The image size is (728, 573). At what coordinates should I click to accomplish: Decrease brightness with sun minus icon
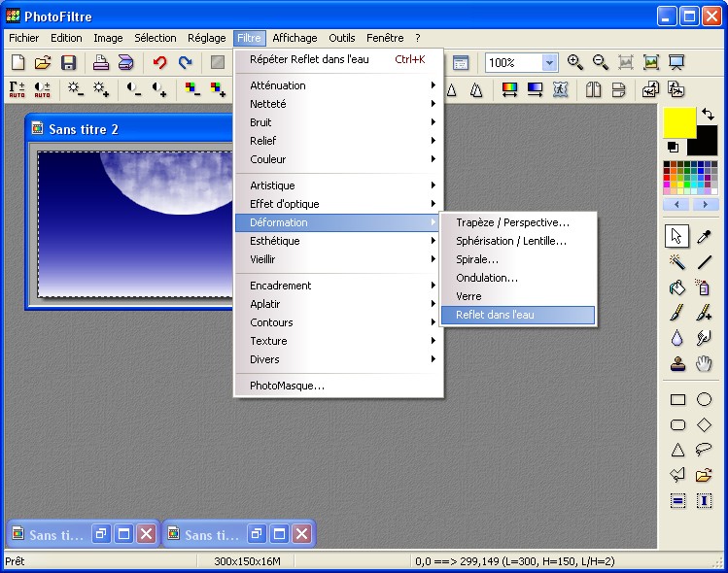point(75,89)
